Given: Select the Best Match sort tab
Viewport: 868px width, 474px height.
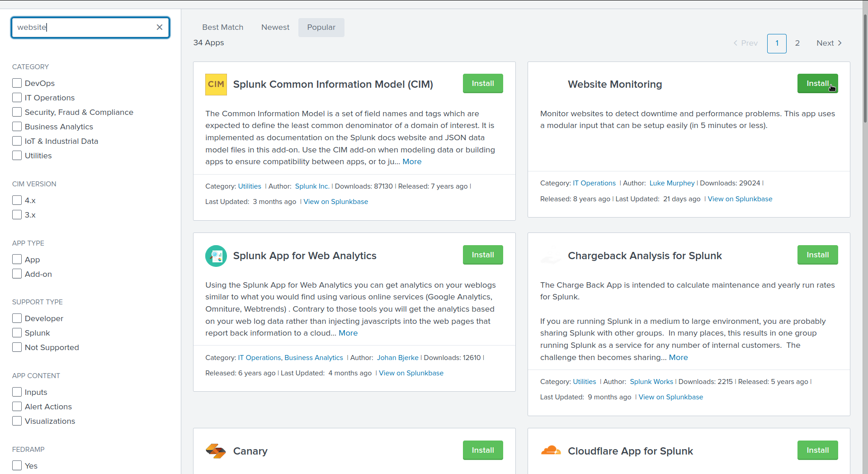Looking at the screenshot, I should point(222,28).
